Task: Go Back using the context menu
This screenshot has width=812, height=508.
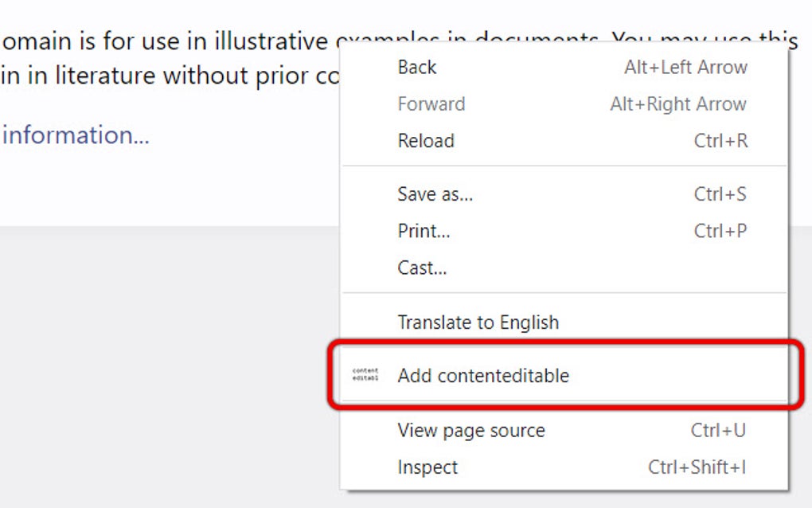Action: tap(416, 67)
